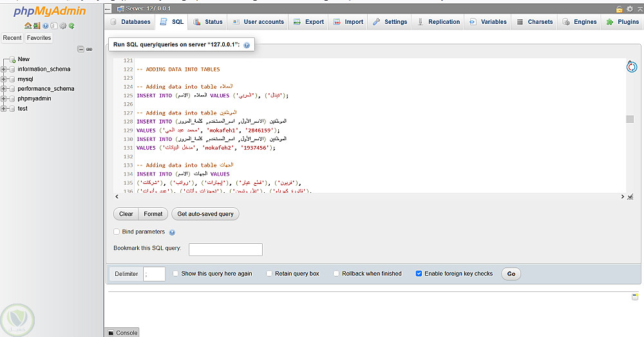
Task: Open navigation panel settings gear icon
Action: [63, 26]
